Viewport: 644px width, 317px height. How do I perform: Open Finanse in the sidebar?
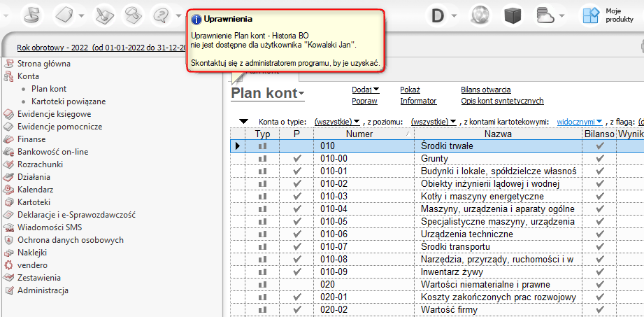point(31,139)
